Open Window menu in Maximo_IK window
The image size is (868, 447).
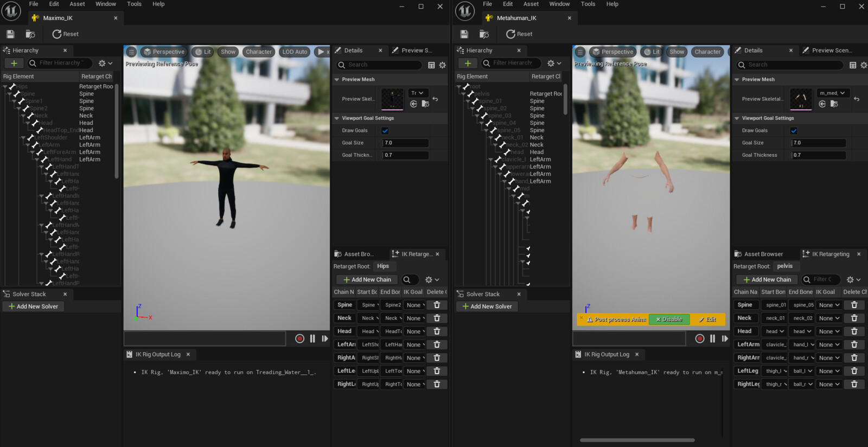click(106, 4)
